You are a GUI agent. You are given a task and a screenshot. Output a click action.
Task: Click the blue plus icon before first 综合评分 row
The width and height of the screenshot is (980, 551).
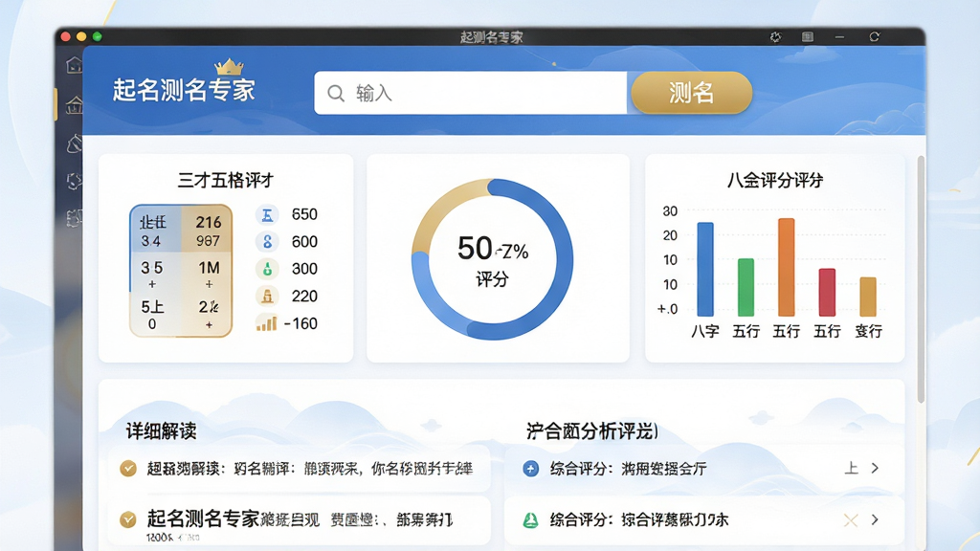point(530,469)
